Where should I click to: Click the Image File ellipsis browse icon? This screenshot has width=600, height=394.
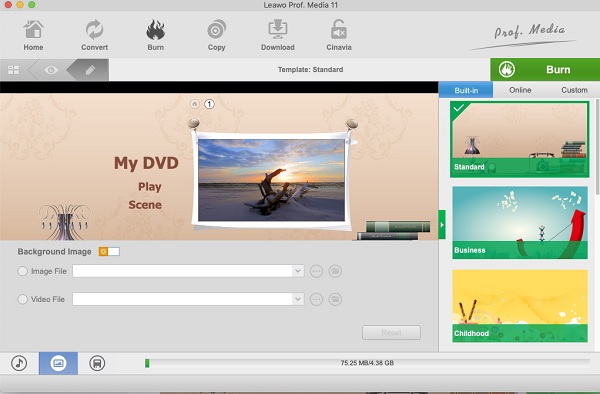coord(316,271)
